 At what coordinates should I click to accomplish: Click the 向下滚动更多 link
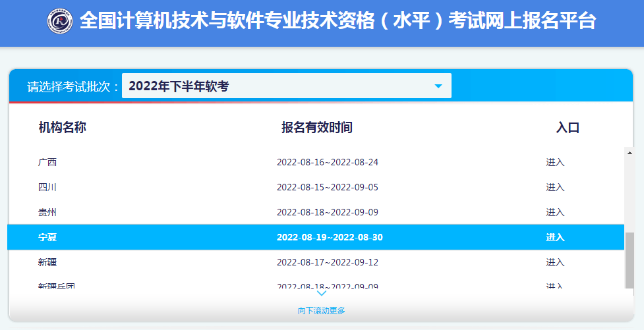[x=322, y=311]
